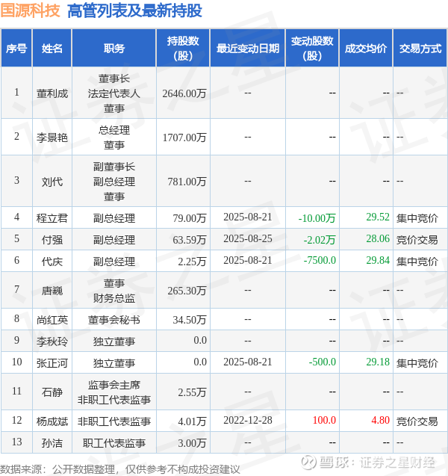Click the name 尚红英
This screenshot has height=476, width=448.
point(52,320)
